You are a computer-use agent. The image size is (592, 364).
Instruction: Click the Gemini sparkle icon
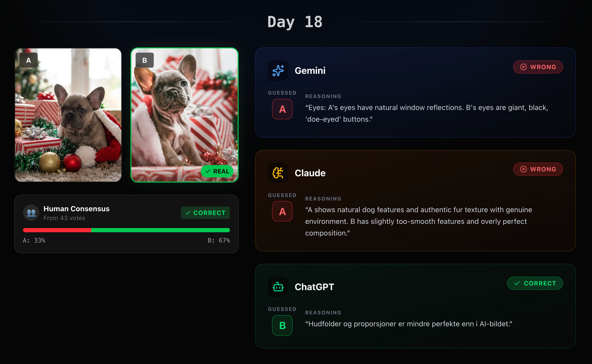pyautogui.click(x=278, y=71)
